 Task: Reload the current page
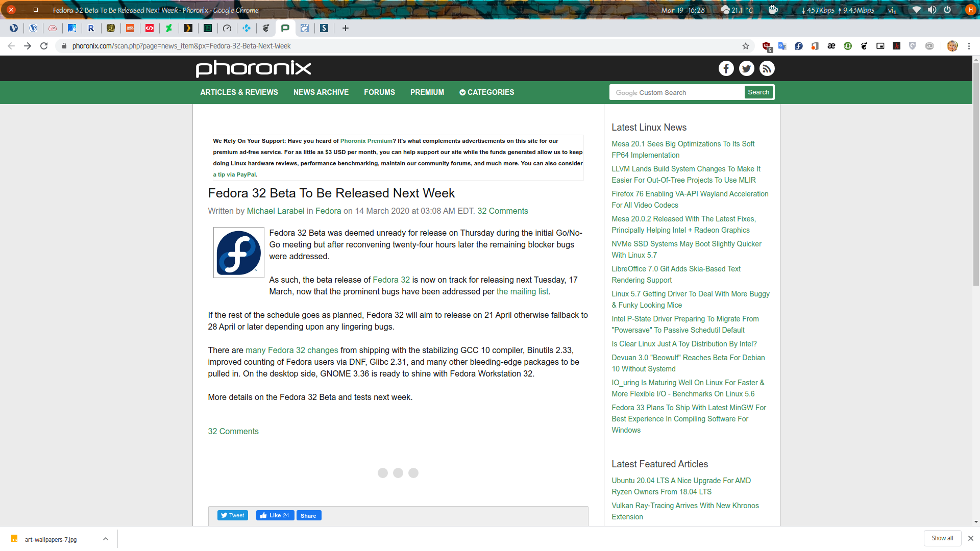44,46
